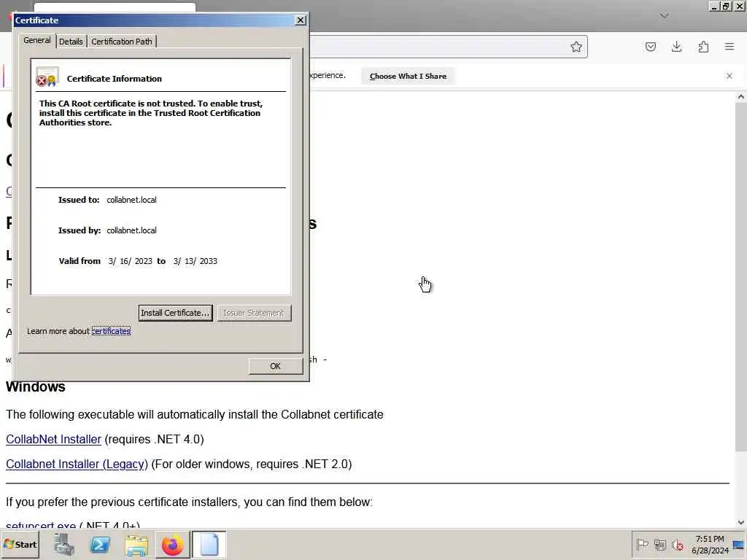Click page scrollbar down arrow
This screenshot has height=560, width=747.
click(x=741, y=522)
